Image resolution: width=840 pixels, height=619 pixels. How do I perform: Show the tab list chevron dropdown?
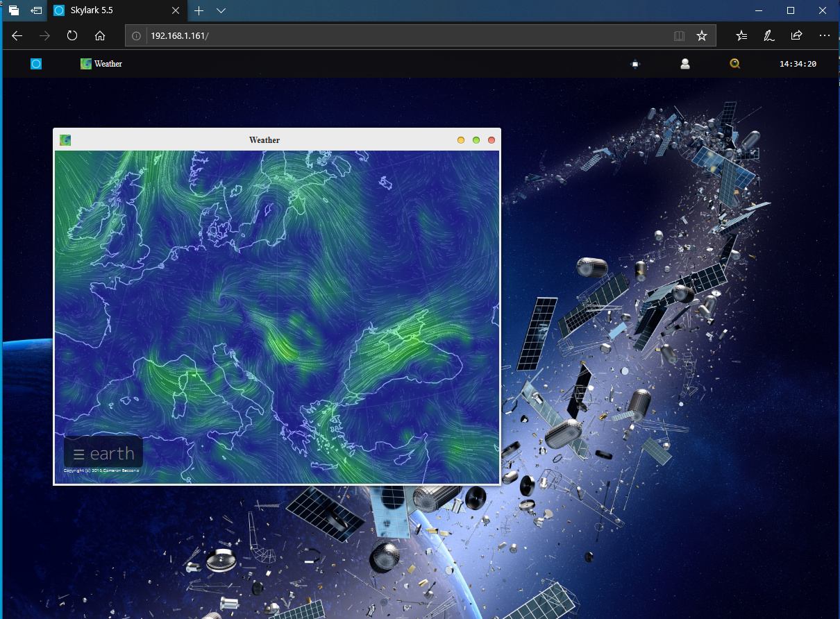coord(221,10)
